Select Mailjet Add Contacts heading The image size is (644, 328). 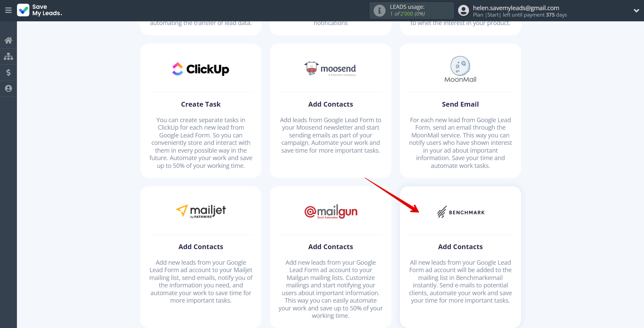[x=201, y=247]
